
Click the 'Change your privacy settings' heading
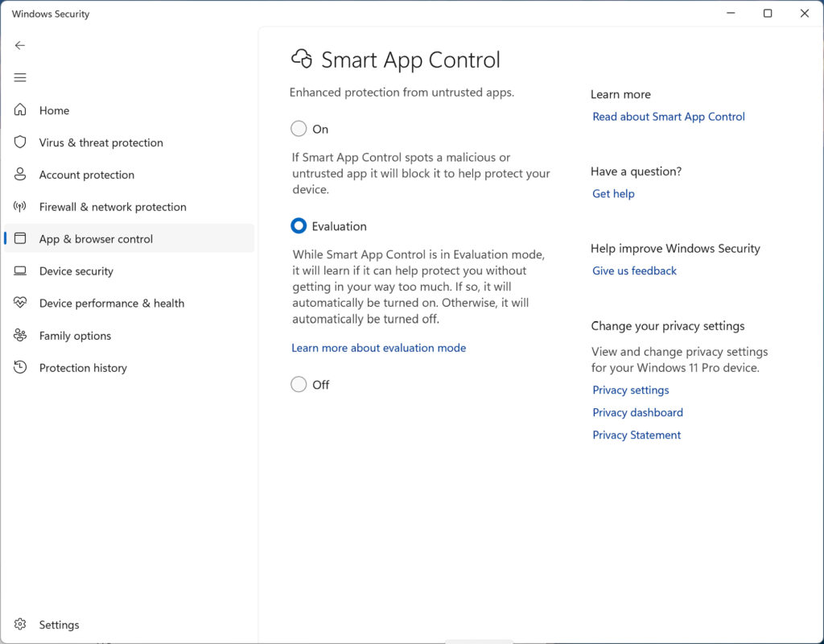point(667,326)
